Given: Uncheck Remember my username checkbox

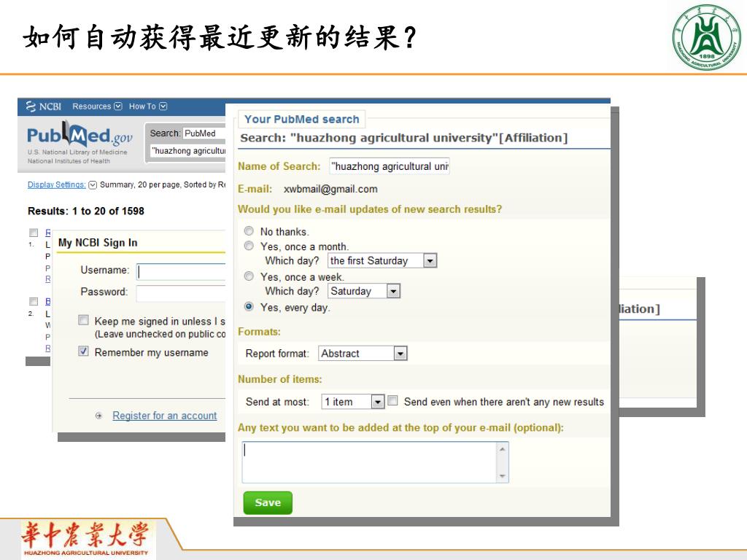Looking at the screenshot, I should click(x=83, y=351).
